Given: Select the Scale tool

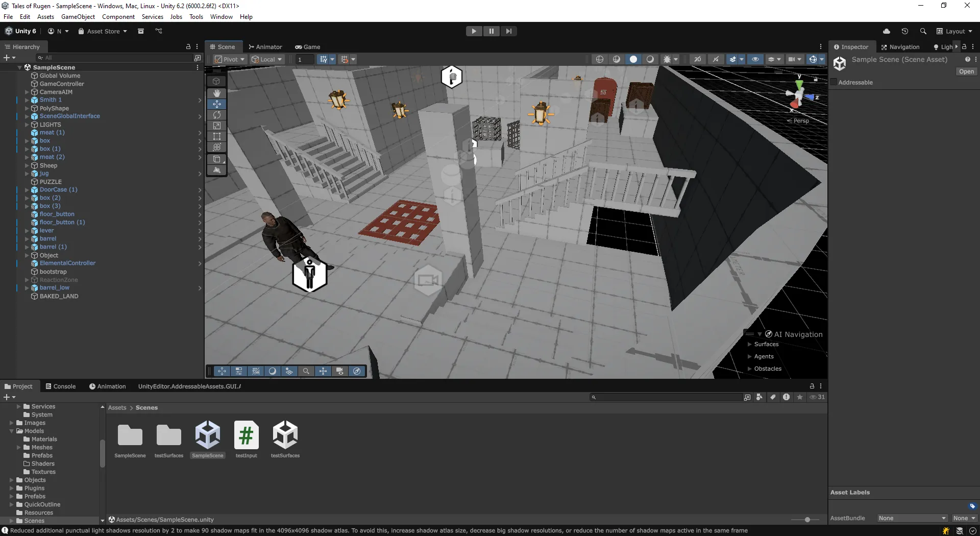Looking at the screenshot, I should (x=217, y=126).
